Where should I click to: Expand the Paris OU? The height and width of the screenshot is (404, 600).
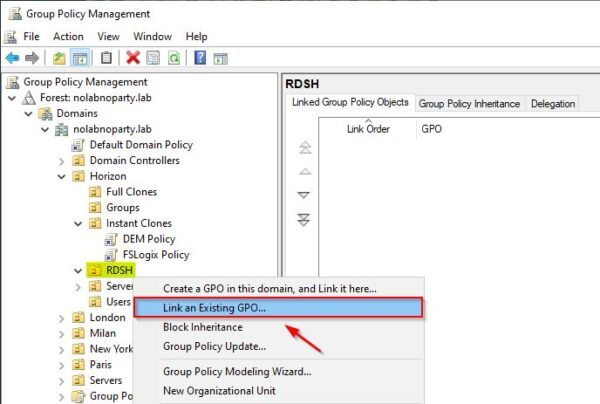pos(62,365)
